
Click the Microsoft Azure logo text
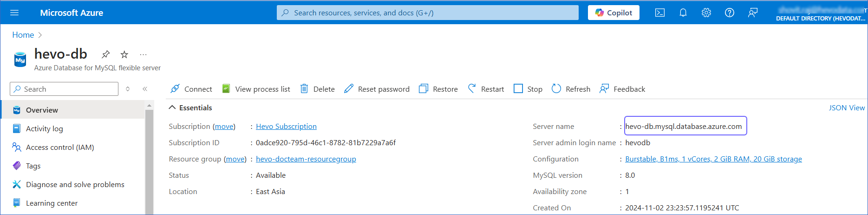point(72,13)
